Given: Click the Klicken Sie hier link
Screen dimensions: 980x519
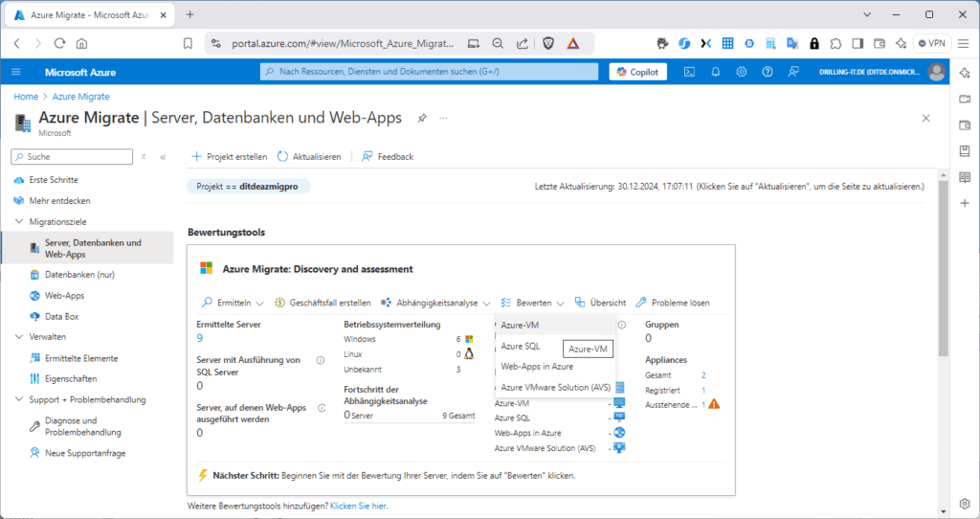Looking at the screenshot, I should coord(359,506).
